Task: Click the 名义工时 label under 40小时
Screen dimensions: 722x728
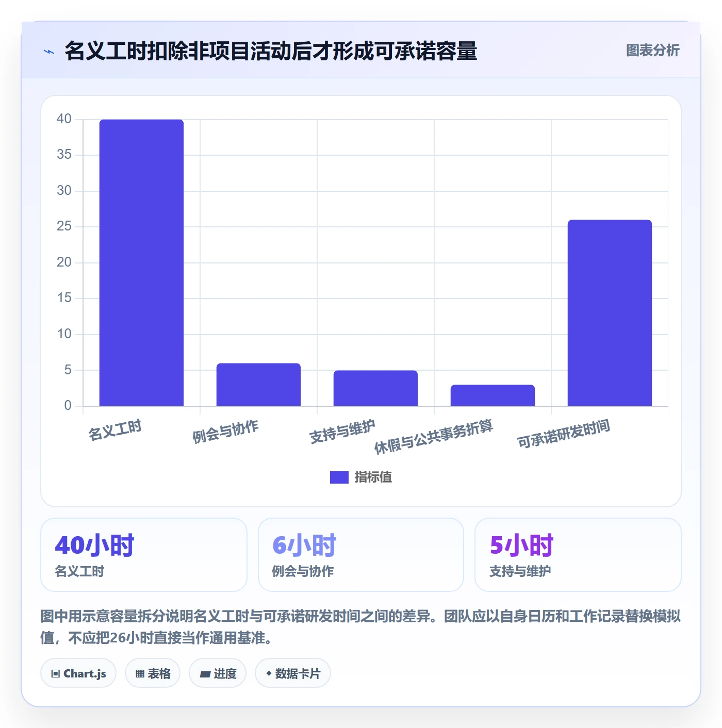Action: (79, 571)
